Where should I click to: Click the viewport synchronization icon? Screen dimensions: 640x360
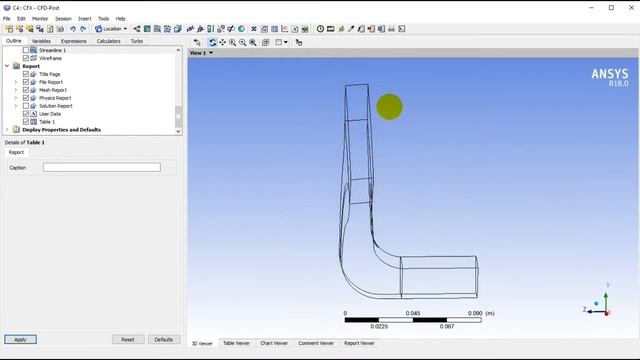(299, 42)
